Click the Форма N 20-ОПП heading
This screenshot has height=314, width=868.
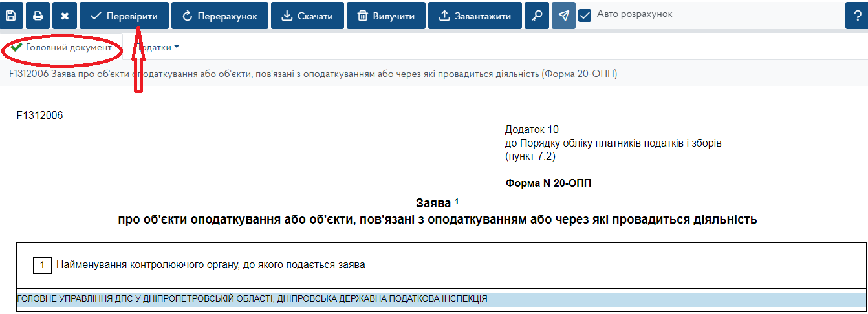pyautogui.click(x=548, y=183)
